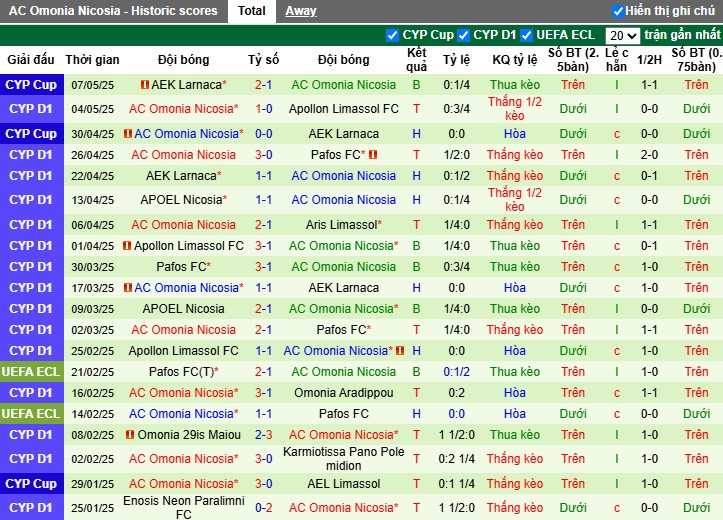The height and width of the screenshot is (520, 723).
Task: Switch to the Away tab
Action: [301, 11]
